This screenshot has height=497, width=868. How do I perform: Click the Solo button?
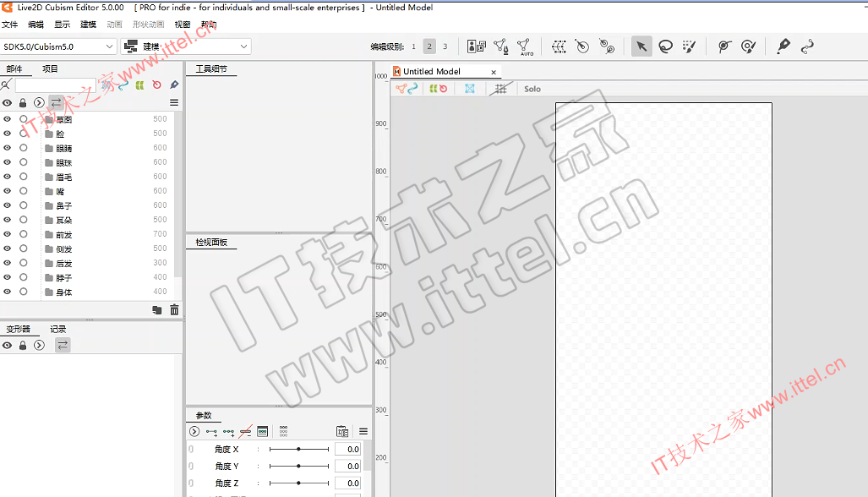pyautogui.click(x=532, y=89)
